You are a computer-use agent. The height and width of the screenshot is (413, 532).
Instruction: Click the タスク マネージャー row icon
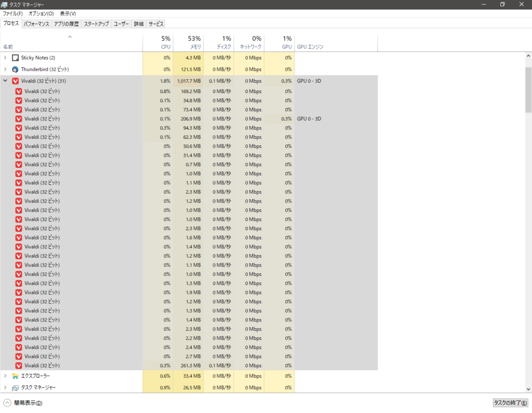[x=15, y=388]
